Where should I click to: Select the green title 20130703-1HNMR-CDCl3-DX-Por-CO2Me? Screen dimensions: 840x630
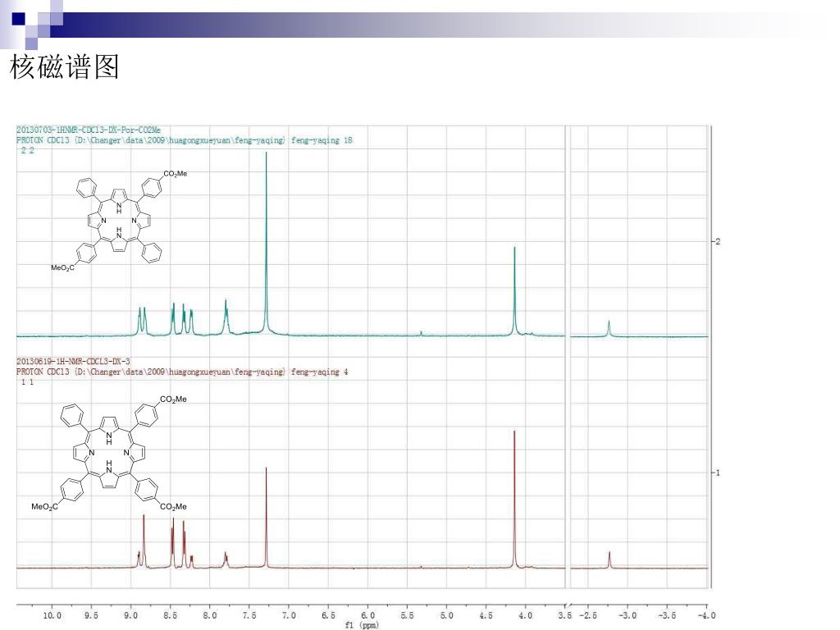(89, 130)
